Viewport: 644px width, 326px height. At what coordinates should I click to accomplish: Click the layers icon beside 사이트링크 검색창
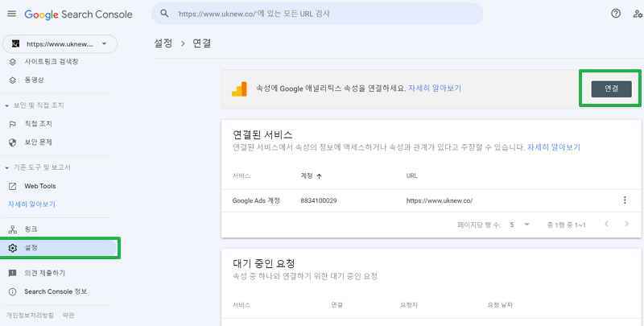13,62
